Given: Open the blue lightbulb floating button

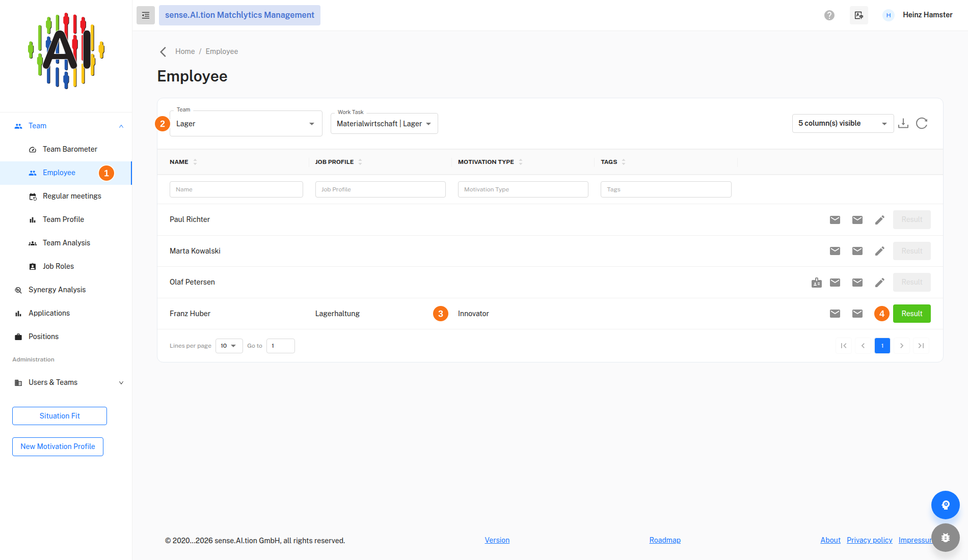Looking at the screenshot, I should pos(946,505).
